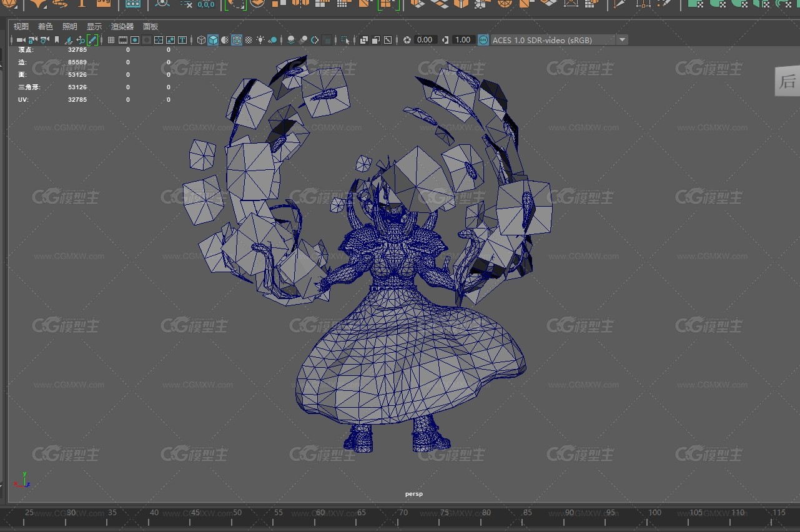The image size is (800, 532).
Task: Click the 边 count 85589 readout
Action: pos(77,62)
